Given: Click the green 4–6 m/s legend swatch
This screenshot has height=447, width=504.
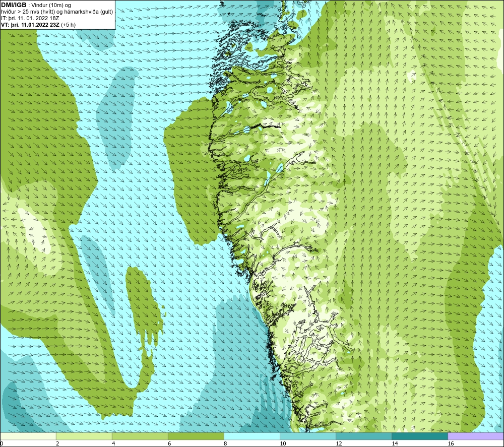Looking at the screenshot, I should 140,436.
